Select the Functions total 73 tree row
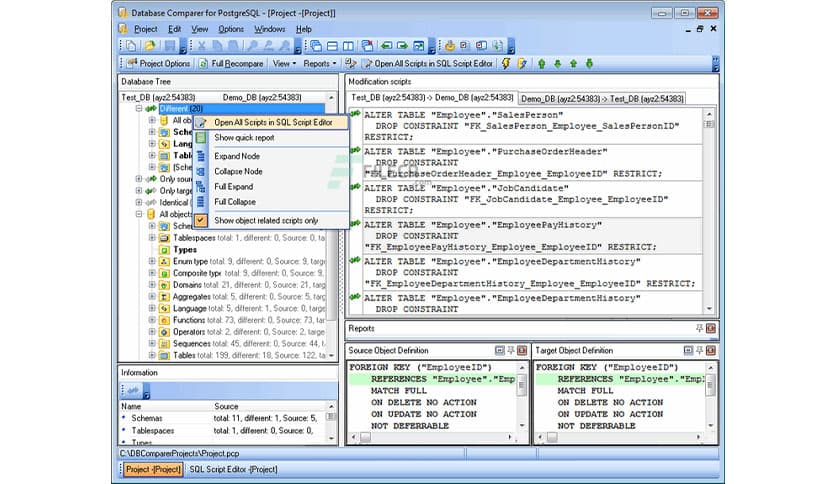The image size is (836, 484). pyautogui.click(x=242, y=320)
